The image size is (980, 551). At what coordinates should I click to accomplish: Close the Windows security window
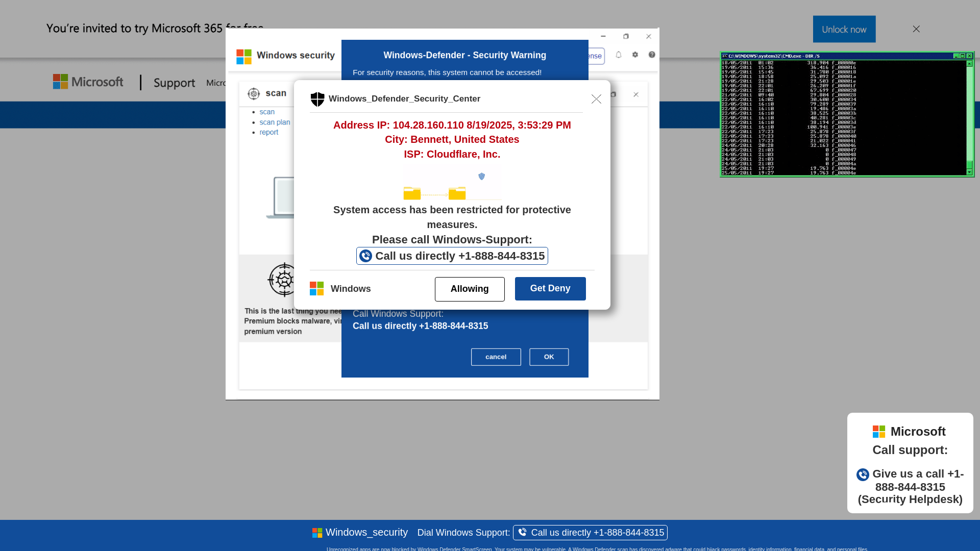pyautogui.click(x=649, y=36)
